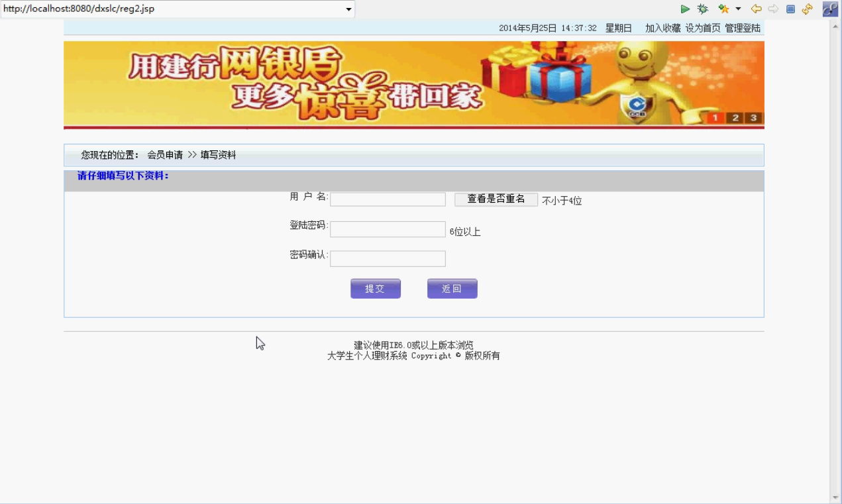The image size is (842, 504).
Task: Click the scrollbar down arrow
Action: point(835,497)
